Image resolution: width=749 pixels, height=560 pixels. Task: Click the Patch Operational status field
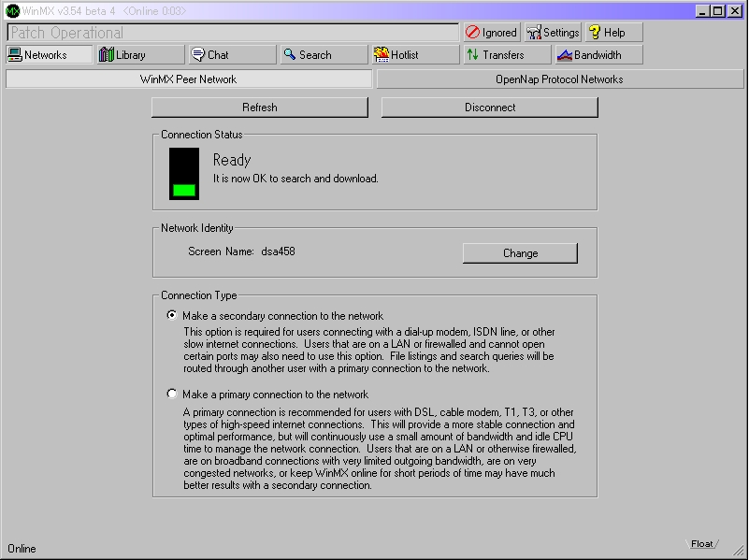[233, 33]
